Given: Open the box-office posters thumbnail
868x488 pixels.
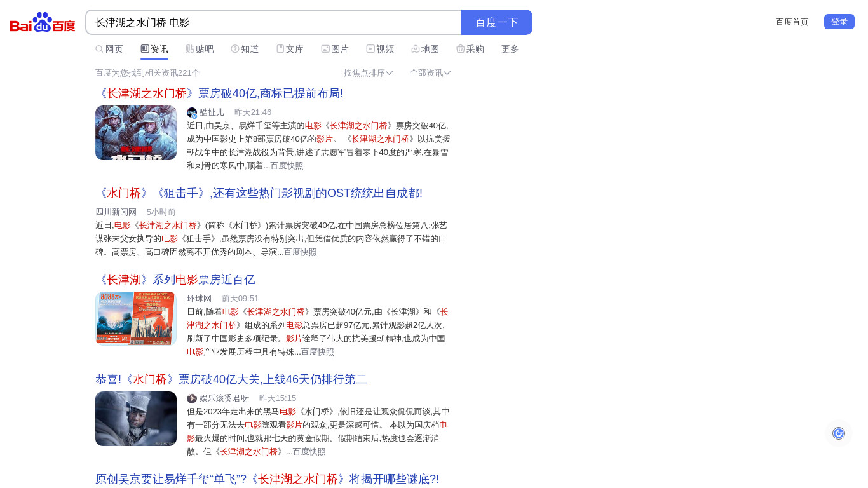Looking at the screenshot, I should point(136,318).
